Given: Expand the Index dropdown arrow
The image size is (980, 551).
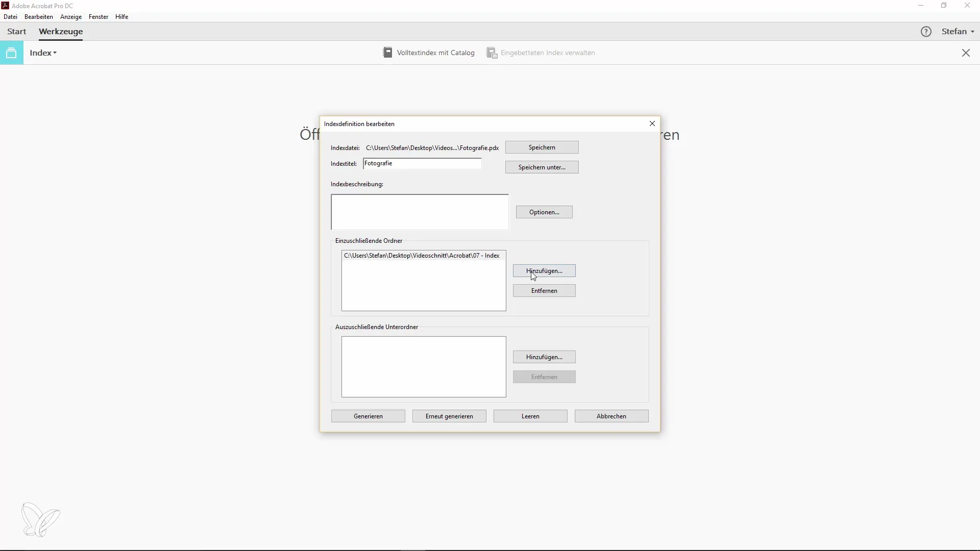Looking at the screenshot, I should pyautogui.click(x=55, y=53).
